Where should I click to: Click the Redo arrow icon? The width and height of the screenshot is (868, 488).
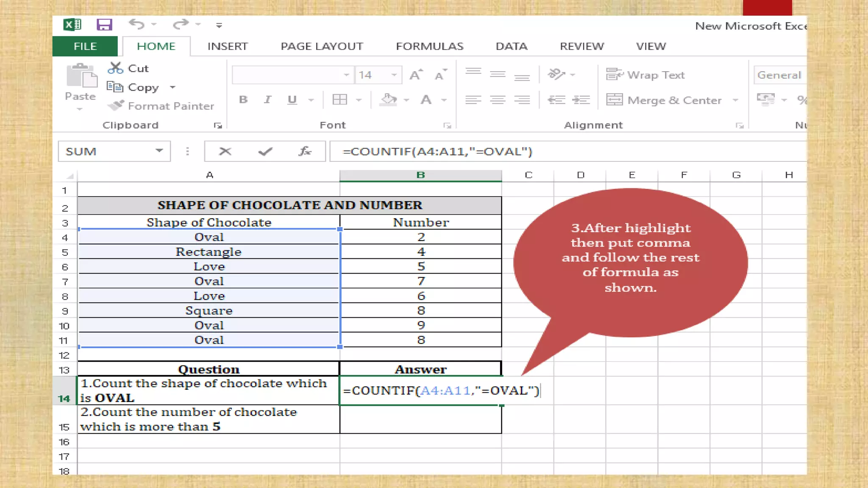[181, 24]
